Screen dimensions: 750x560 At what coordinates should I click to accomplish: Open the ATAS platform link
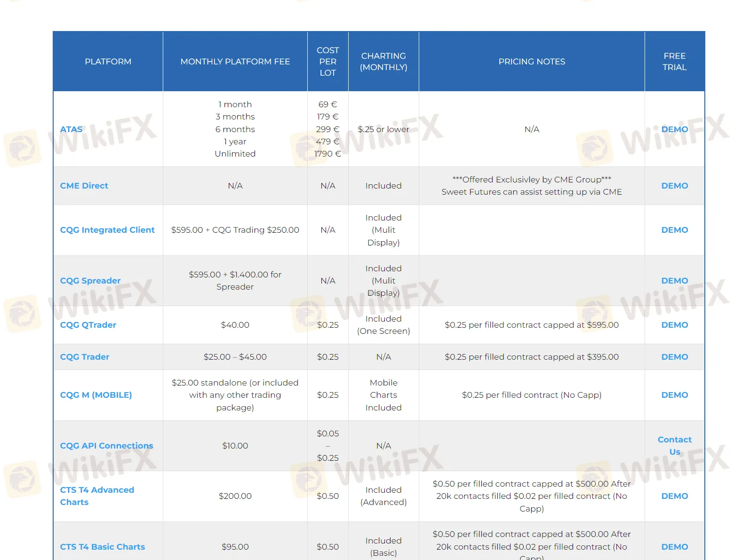point(71,129)
